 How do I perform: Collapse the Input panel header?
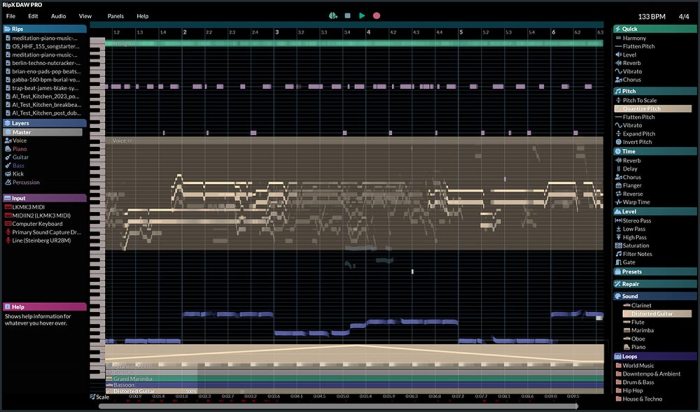click(x=45, y=198)
